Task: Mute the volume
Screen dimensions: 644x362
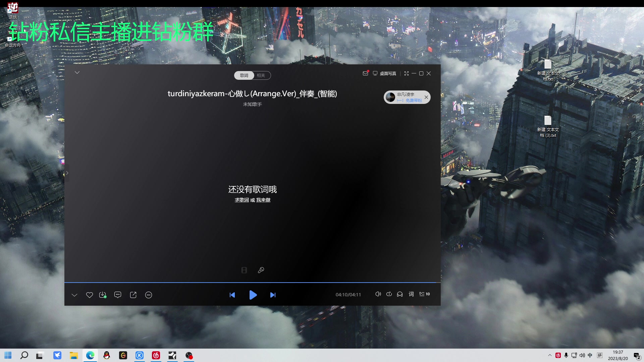Action: coord(378,294)
